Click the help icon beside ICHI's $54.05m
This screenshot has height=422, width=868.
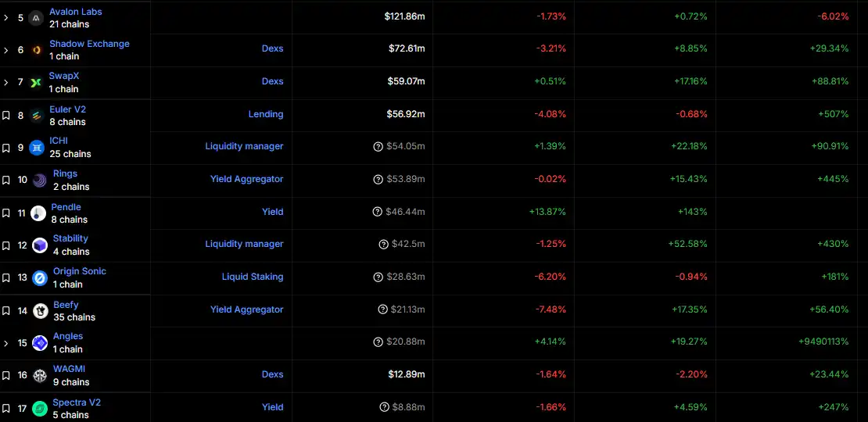point(378,147)
